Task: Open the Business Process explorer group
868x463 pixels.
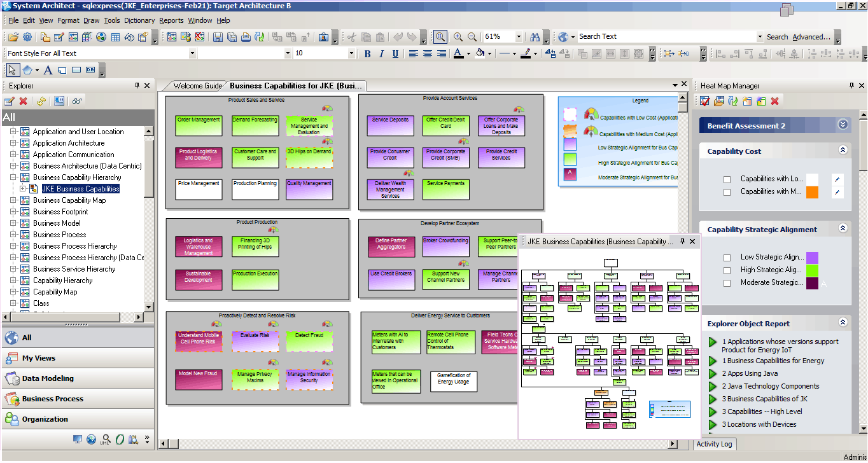Action: (x=78, y=399)
